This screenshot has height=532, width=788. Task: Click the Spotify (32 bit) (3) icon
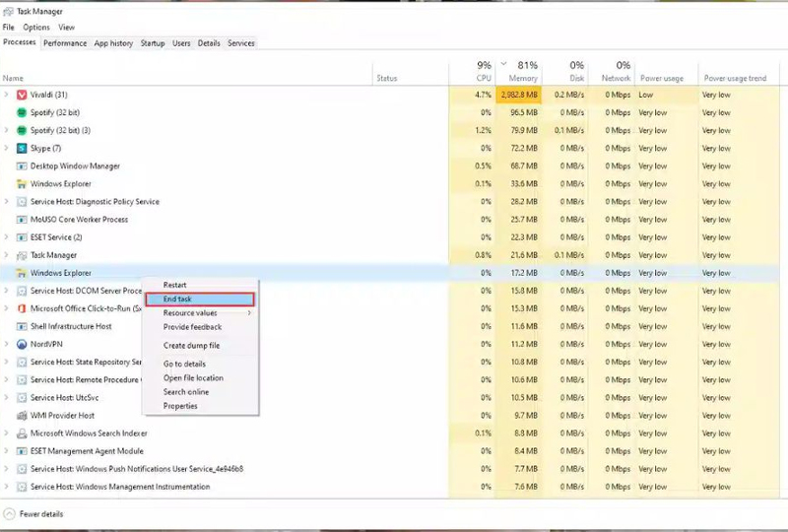(x=22, y=130)
